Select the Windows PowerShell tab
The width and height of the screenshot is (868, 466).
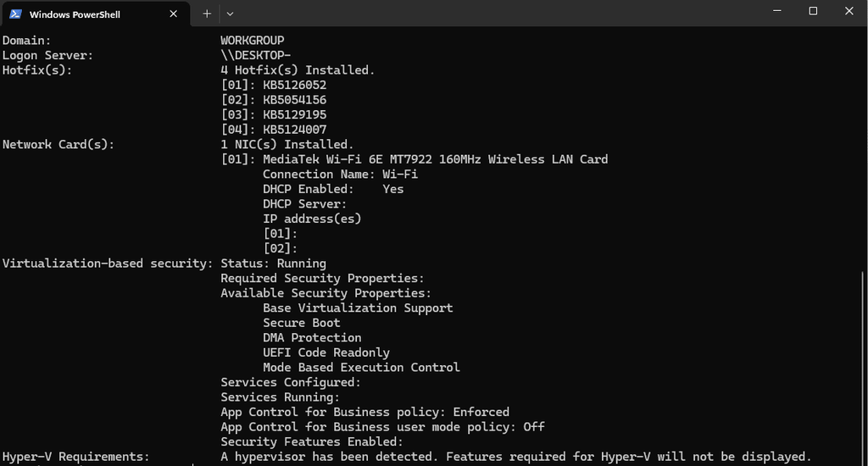[95, 14]
